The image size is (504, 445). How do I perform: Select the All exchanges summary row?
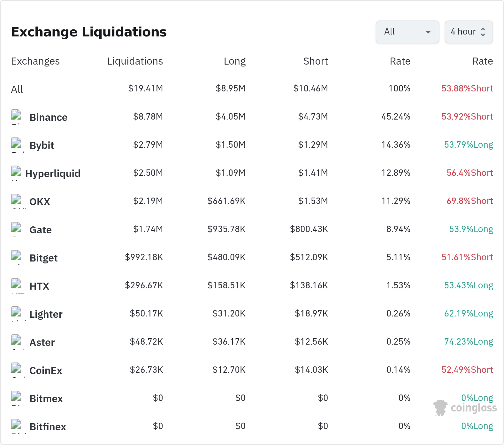point(252,89)
